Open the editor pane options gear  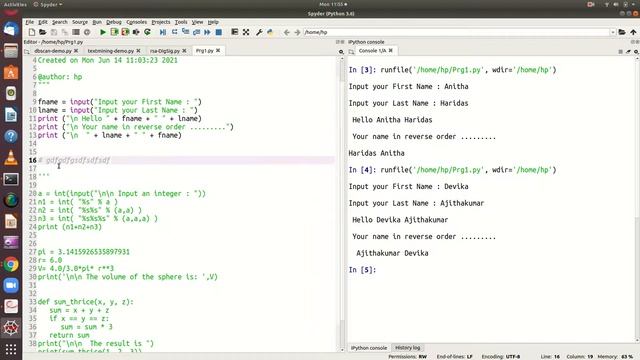[341, 51]
